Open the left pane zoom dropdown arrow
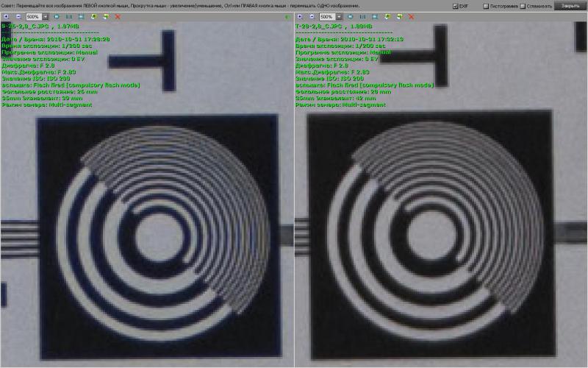 tap(46, 17)
